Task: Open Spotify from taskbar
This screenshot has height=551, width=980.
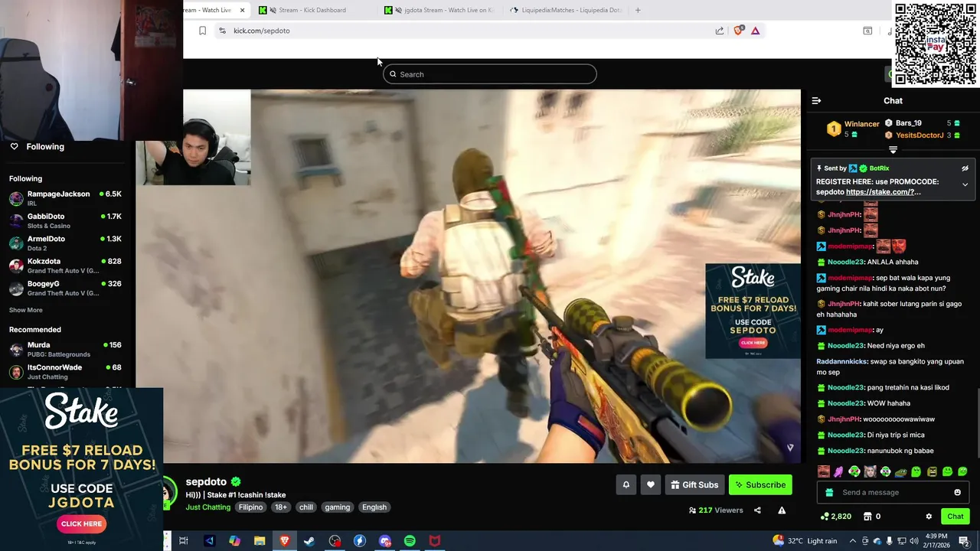Action: pos(410,541)
